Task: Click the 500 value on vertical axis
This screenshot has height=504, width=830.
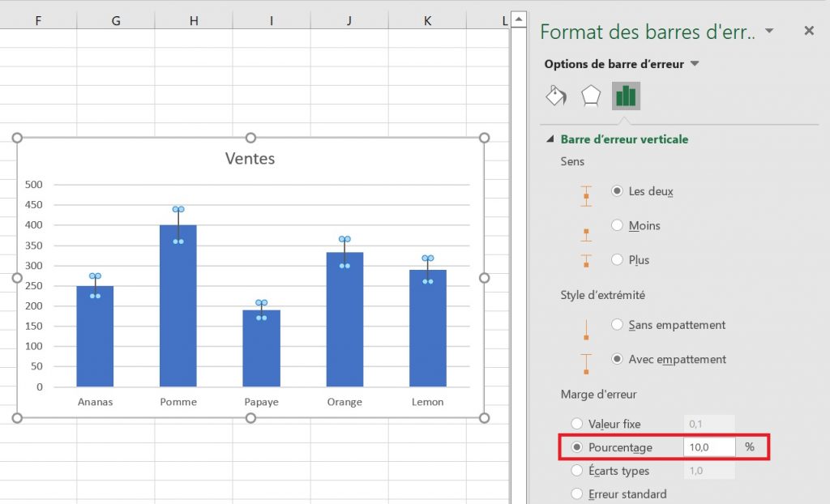Action: pos(34,184)
